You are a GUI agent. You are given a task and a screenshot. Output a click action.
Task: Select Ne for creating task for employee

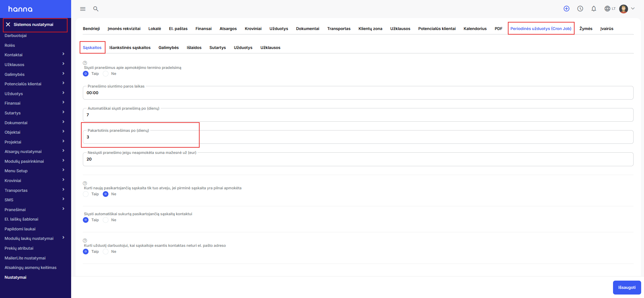(106, 252)
